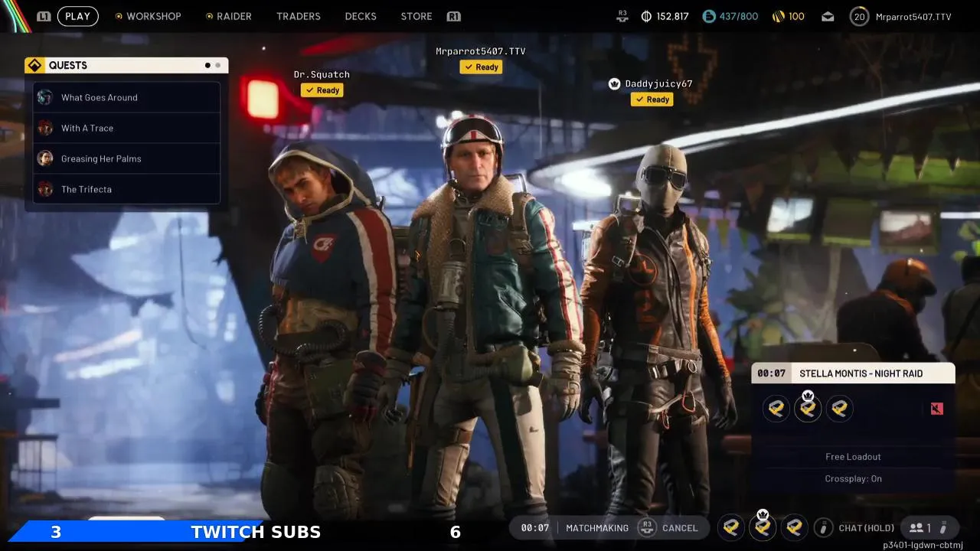Click the Greasing Her Palms quest portrait icon
980x551 pixels.
(x=45, y=158)
